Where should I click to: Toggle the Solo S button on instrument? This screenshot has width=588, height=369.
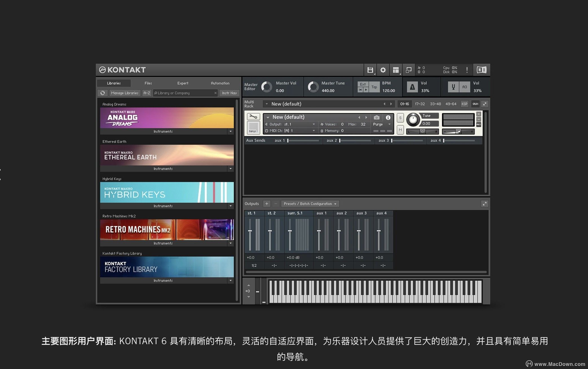click(x=400, y=118)
